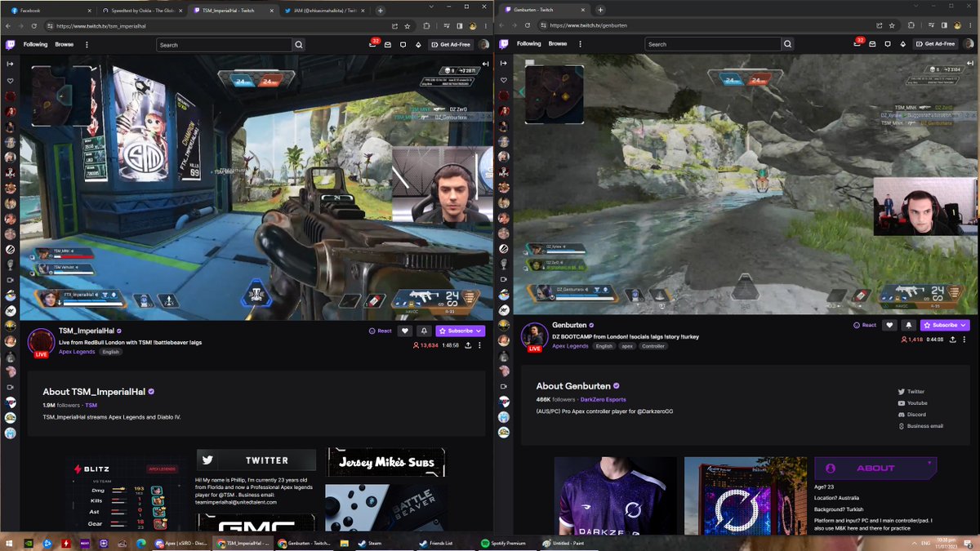Screen dimensions: 980x551
Task: Expand chat arrow at top right of left stream
Action: 485,64
